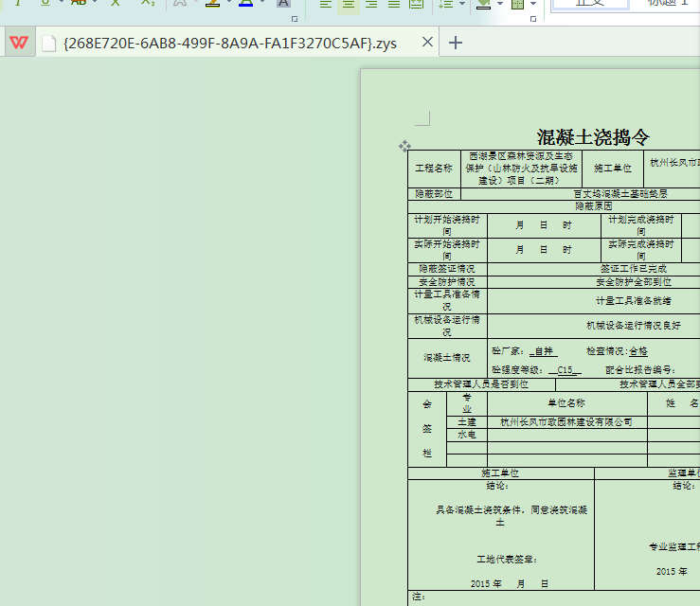
Task: Open the font settings dialog launcher
Action: (x=295, y=19)
